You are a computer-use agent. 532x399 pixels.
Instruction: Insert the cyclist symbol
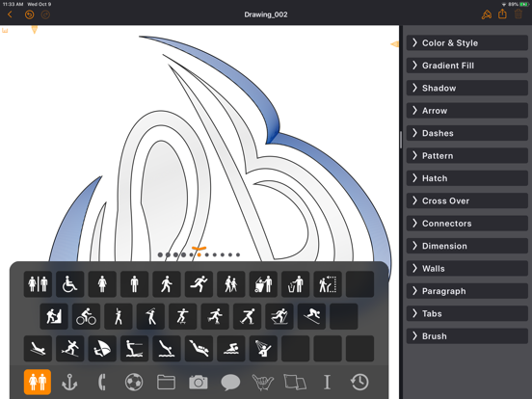(x=86, y=316)
